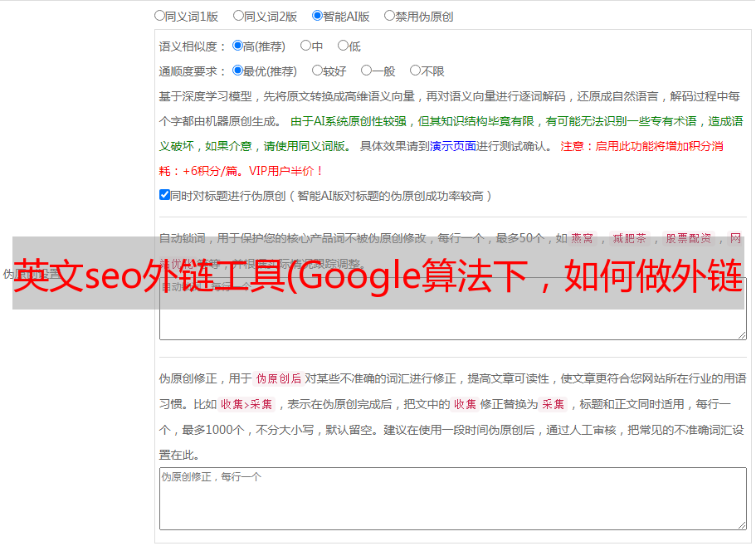Select the 同义词2版 radio option
The width and height of the screenshot is (756, 546).
click(x=238, y=16)
